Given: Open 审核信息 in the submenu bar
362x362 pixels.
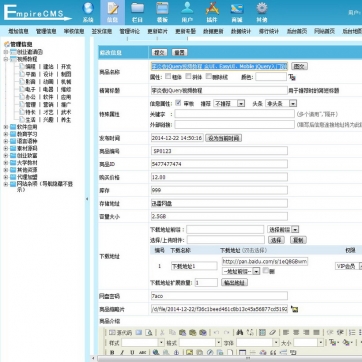Looking at the screenshot, I should 74,31.
